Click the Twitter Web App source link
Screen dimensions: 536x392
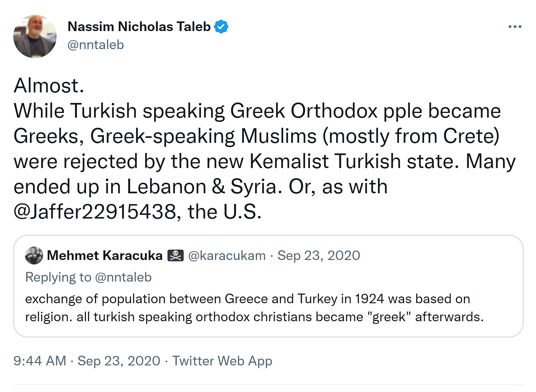point(222,361)
